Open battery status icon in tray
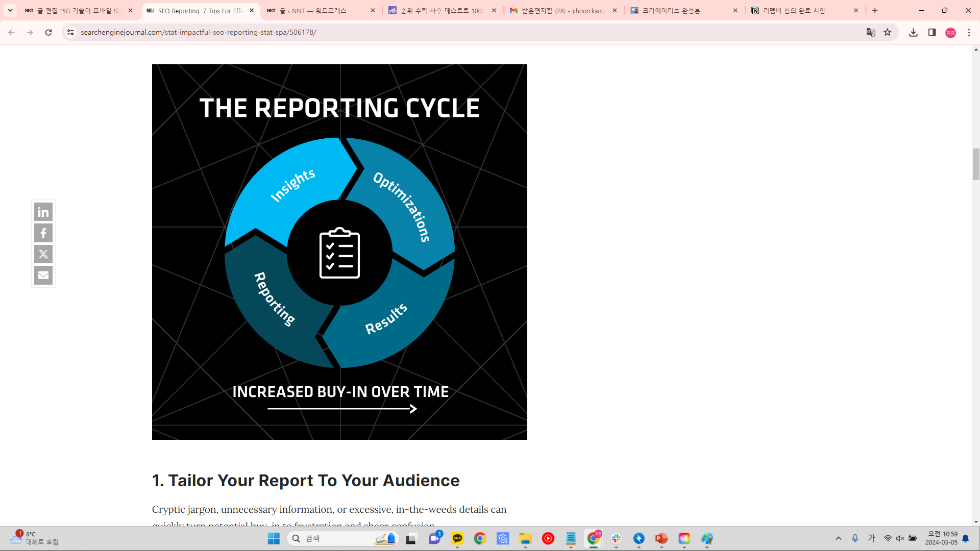980x551 pixels. coord(913,539)
